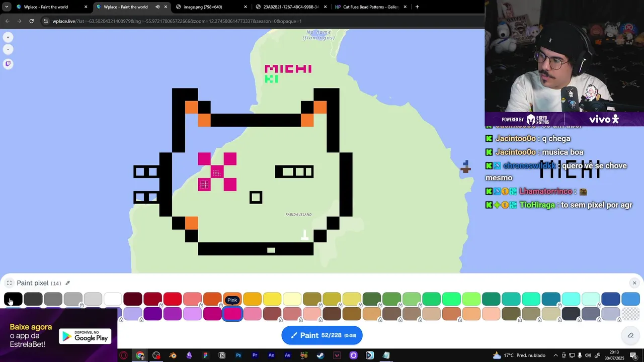
Task: Open Chrome from the taskbar
Action: (140, 355)
